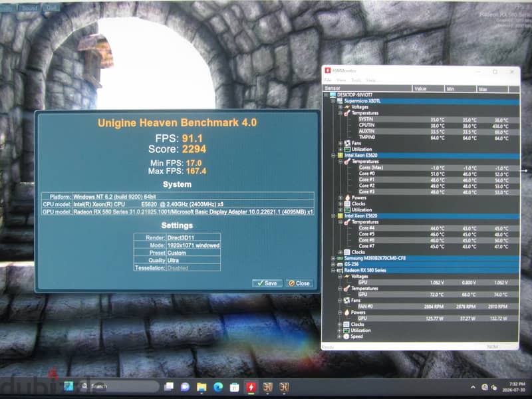Launch Microsoft Edge from the taskbar

[x=218, y=387]
